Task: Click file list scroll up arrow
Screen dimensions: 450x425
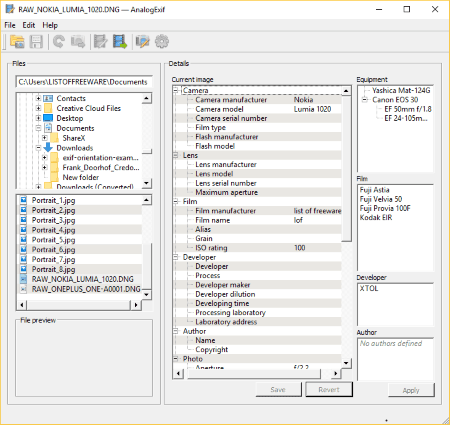Action: [146, 200]
